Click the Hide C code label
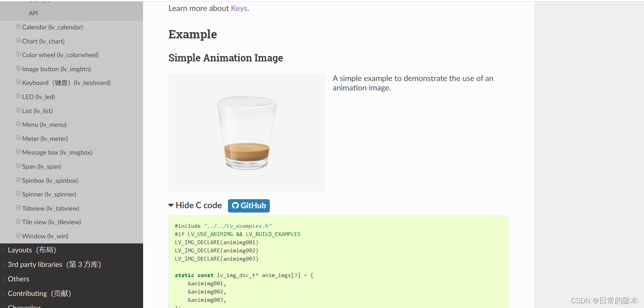 pos(199,205)
